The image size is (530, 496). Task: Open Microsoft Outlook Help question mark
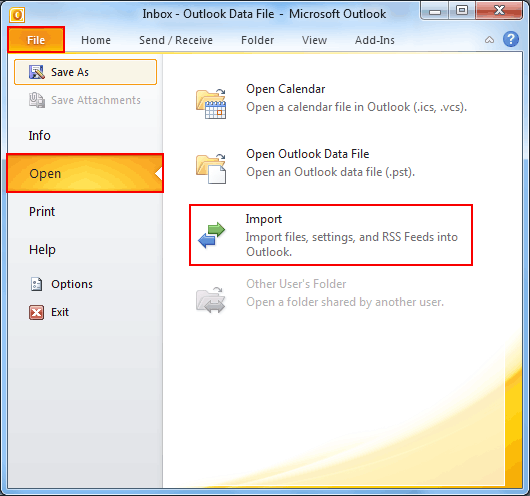click(511, 40)
